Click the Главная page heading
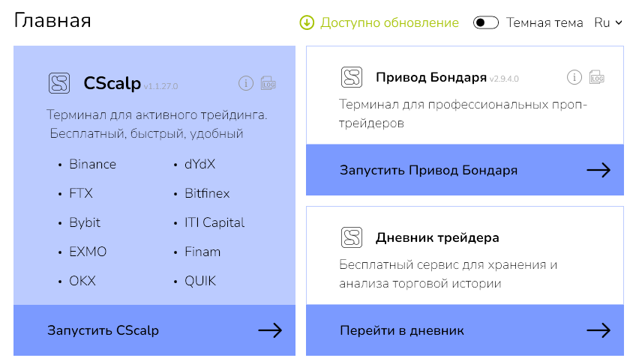Screen dimensions: 636x364 point(52,20)
